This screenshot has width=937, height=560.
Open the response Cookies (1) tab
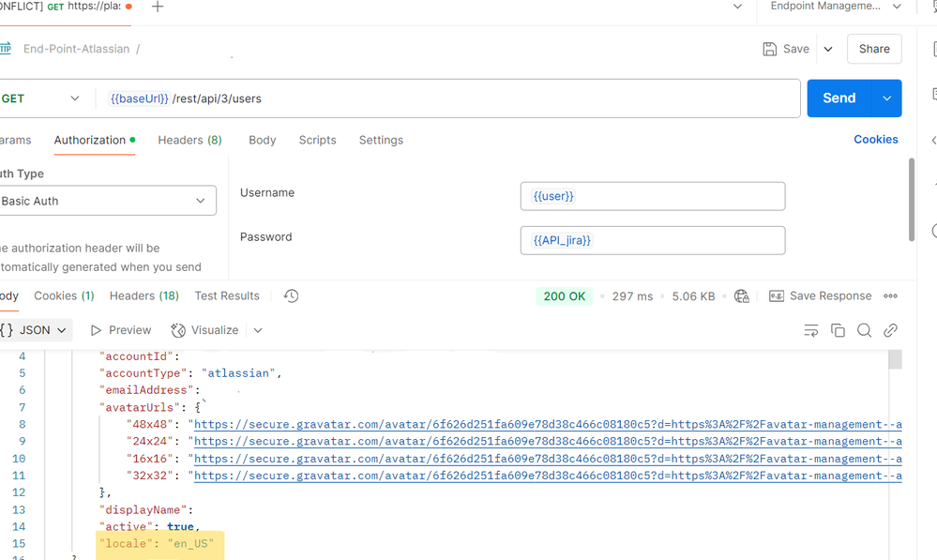point(64,295)
